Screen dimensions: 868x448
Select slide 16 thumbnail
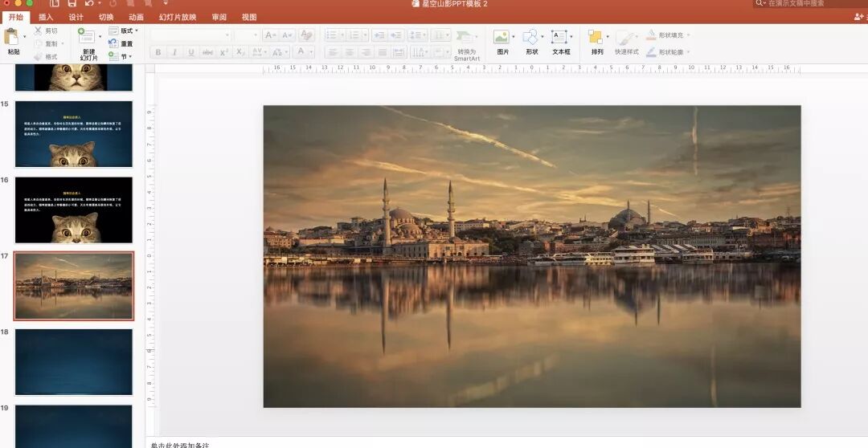pyautogui.click(x=74, y=210)
